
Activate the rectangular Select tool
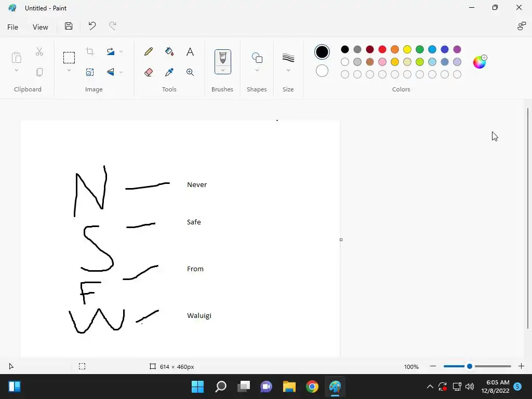[x=69, y=58]
